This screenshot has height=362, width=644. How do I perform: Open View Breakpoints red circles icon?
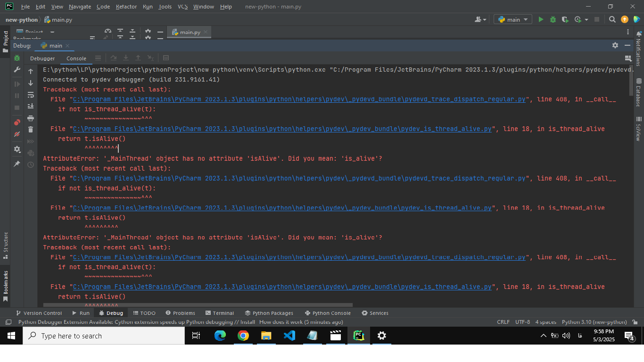17,122
